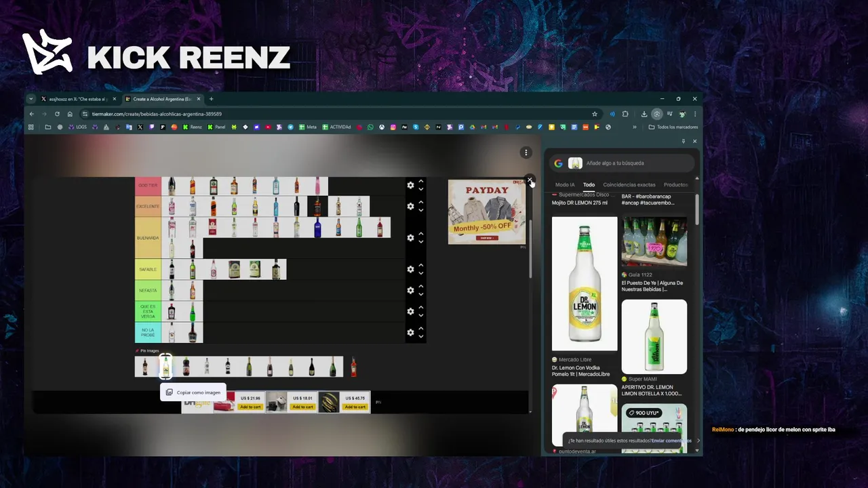Click the Añade algo a tu búsqueda field

[622, 163]
